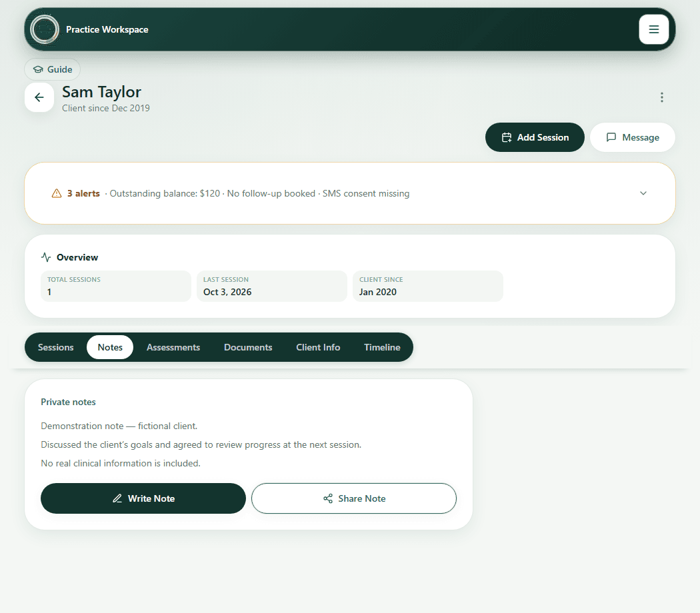700x613 pixels.
Task: Expand the alerts panel chevron
Action: coord(643,193)
